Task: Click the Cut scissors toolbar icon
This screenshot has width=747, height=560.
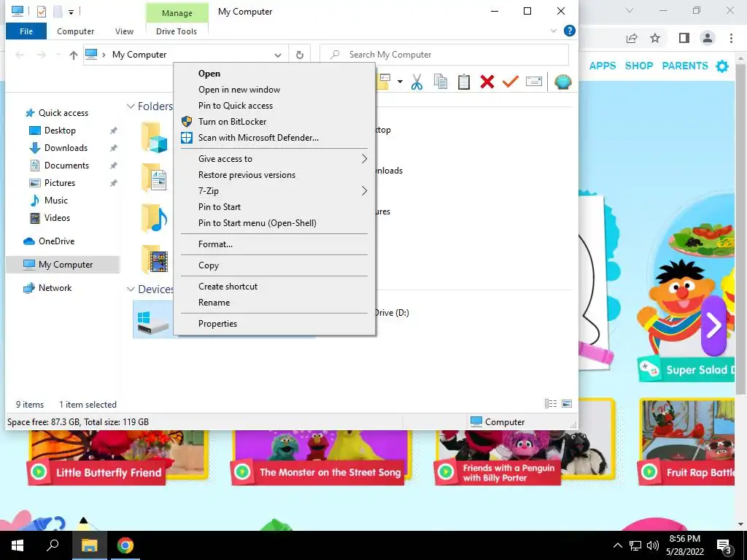Action: click(x=417, y=82)
